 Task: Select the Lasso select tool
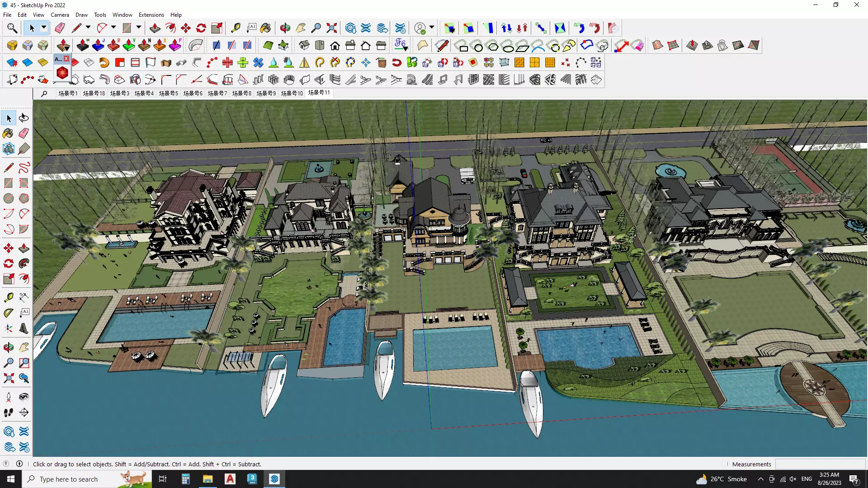click(x=24, y=118)
